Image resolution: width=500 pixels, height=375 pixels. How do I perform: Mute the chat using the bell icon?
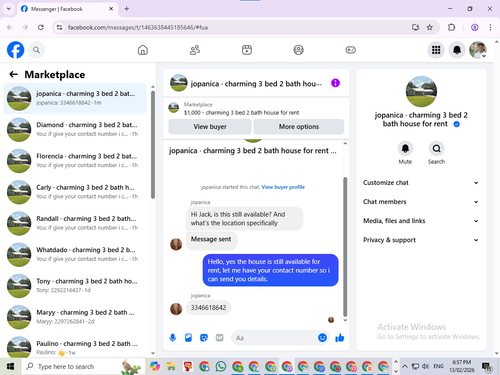pos(405,149)
